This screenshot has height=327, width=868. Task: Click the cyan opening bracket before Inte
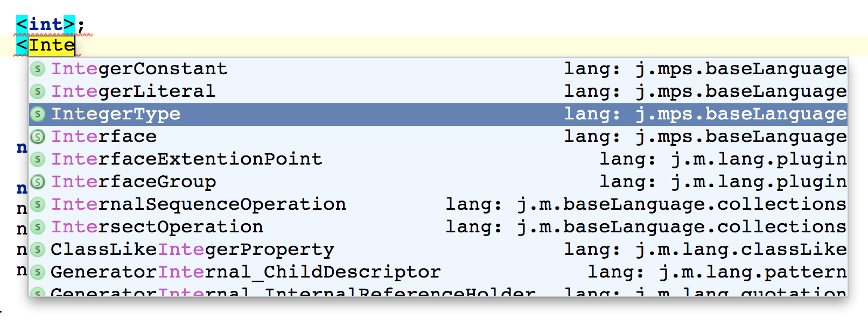click(22, 46)
